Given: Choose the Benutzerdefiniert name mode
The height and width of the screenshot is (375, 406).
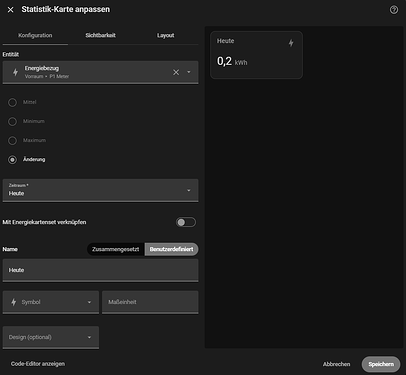Looking at the screenshot, I should click(171, 249).
